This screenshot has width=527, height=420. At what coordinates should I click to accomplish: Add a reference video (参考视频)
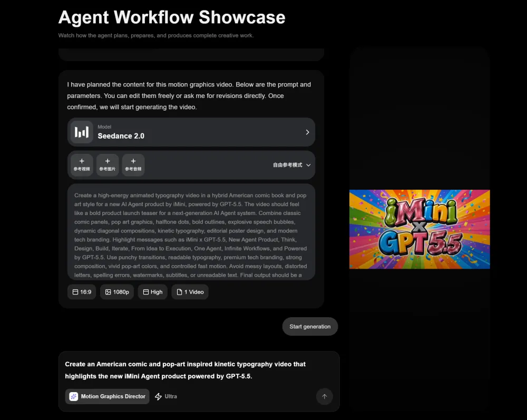pyautogui.click(x=82, y=164)
